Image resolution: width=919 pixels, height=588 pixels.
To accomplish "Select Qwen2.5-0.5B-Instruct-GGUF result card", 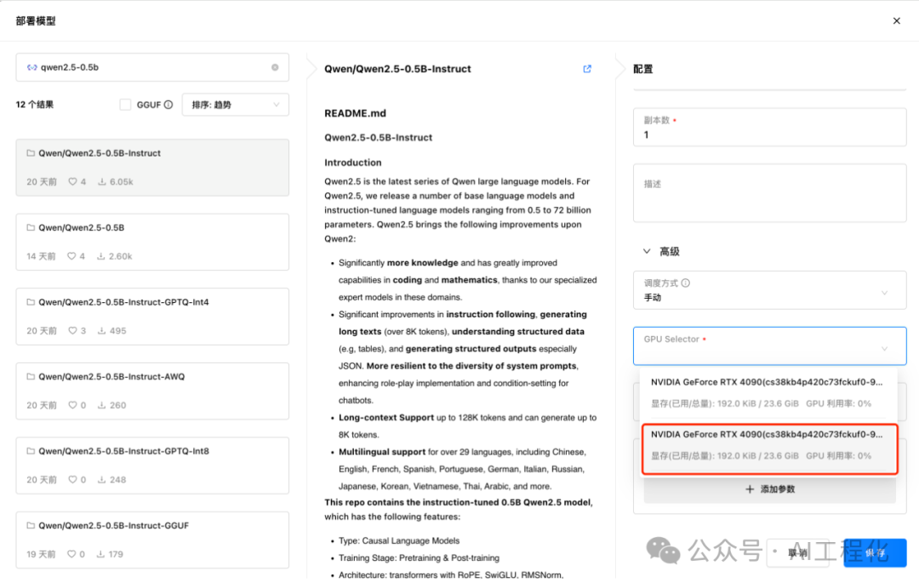I will pos(152,540).
